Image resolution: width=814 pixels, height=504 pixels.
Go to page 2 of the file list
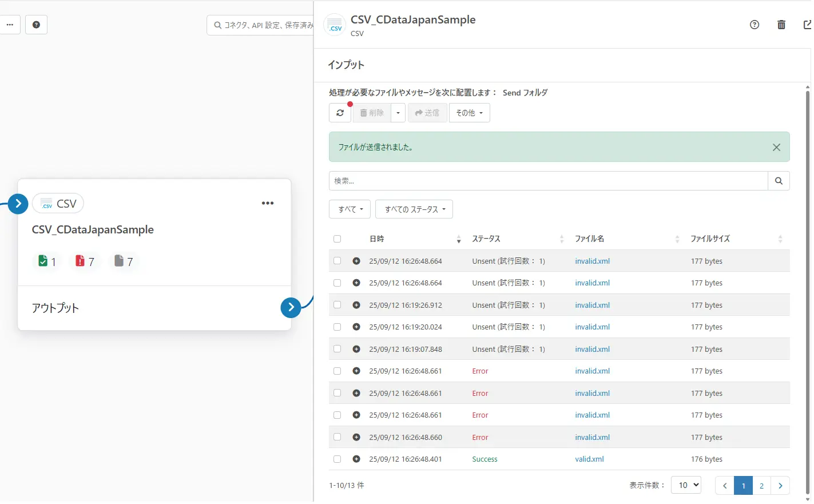pos(761,485)
